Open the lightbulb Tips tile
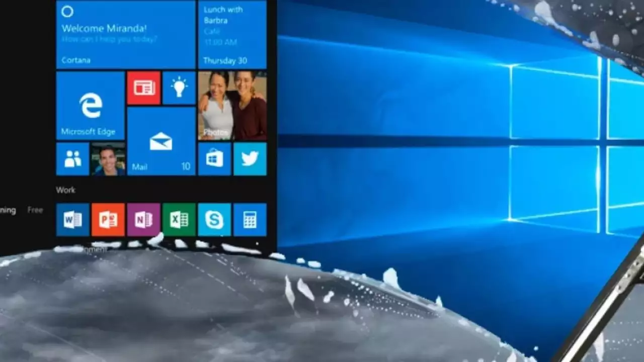The image size is (644, 362). pyautogui.click(x=179, y=88)
